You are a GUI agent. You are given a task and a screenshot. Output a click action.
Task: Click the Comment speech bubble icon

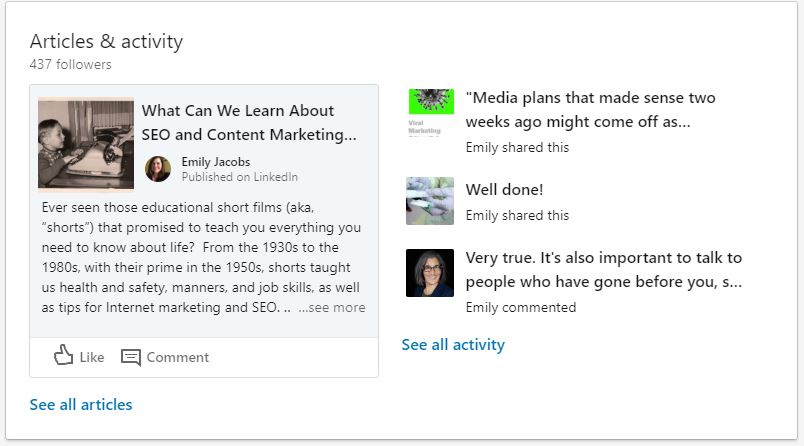[131, 357]
